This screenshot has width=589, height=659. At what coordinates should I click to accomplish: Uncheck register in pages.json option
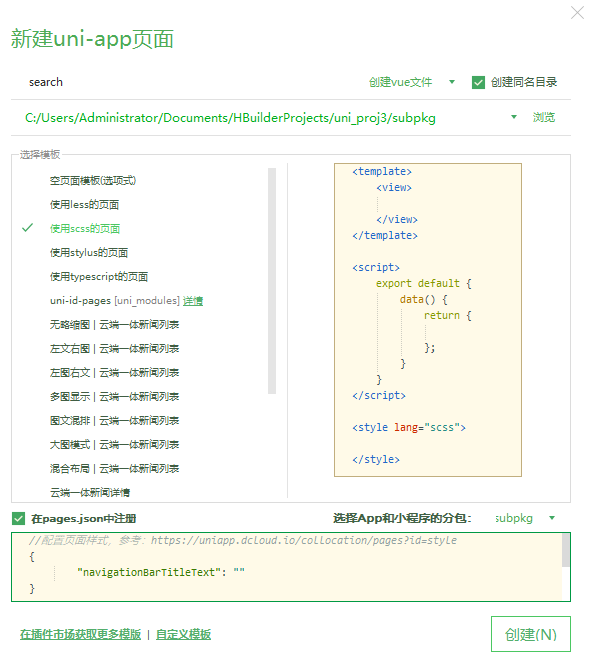coord(18,518)
